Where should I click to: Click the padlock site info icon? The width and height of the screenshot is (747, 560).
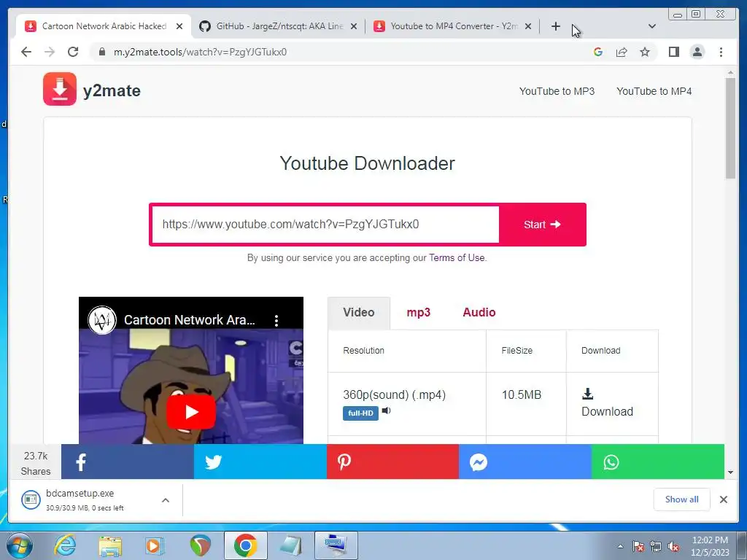[101, 52]
